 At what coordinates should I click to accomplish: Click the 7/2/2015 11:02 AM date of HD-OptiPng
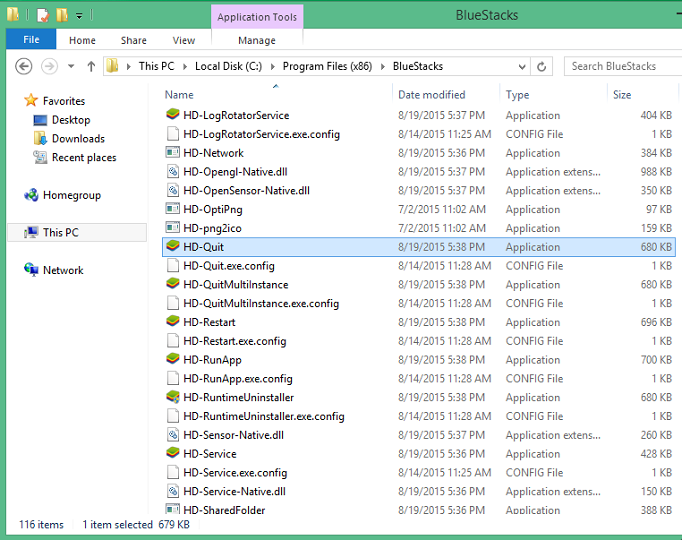[x=441, y=209]
